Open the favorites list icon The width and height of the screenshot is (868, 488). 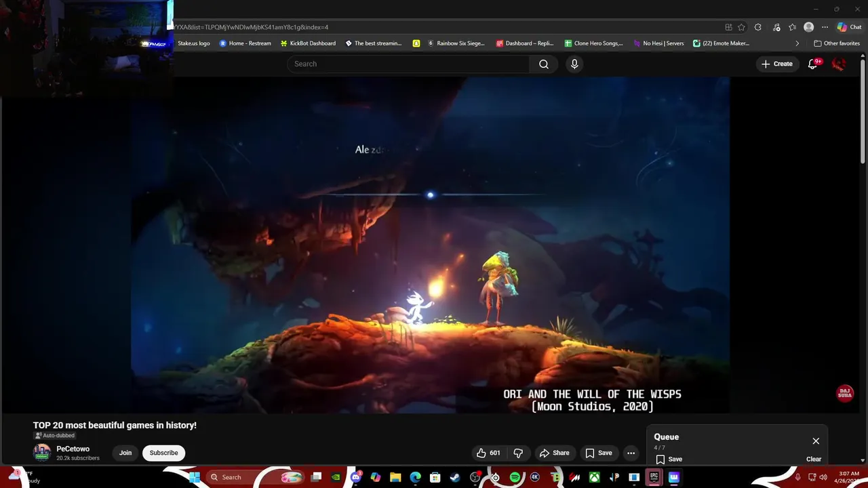pos(792,27)
